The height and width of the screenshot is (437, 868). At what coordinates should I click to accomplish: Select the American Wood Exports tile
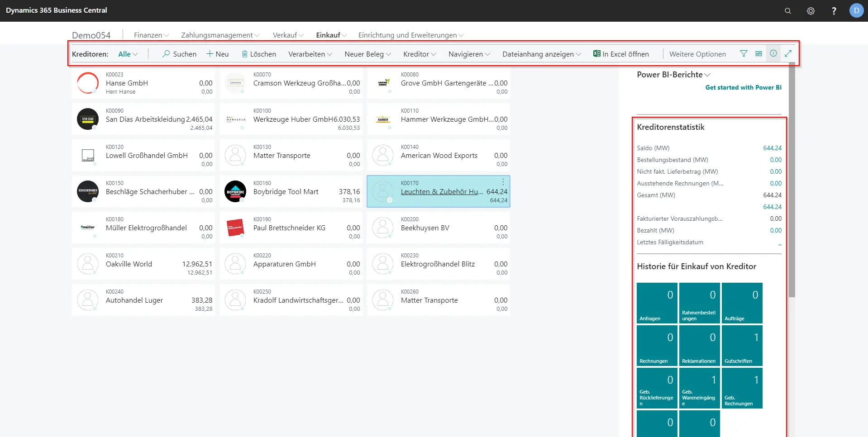[x=438, y=155]
